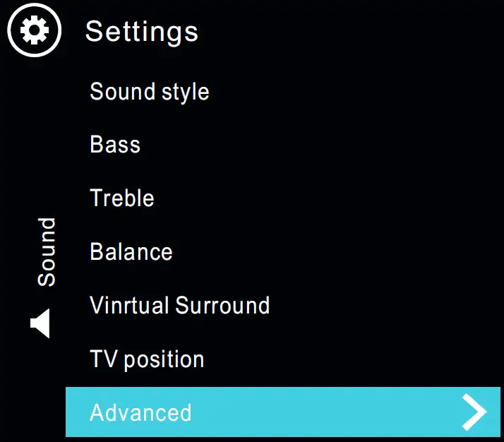
Task: Click the white arrow on the cyan bar
Action: (474, 412)
